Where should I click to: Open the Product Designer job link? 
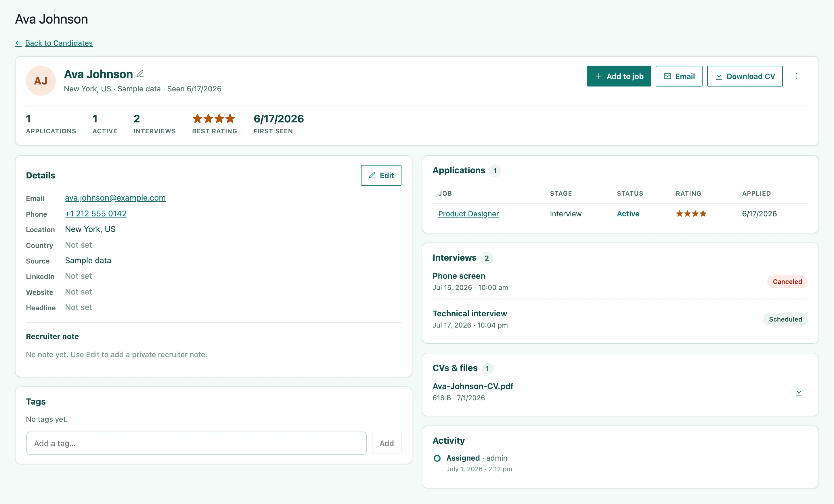click(468, 214)
